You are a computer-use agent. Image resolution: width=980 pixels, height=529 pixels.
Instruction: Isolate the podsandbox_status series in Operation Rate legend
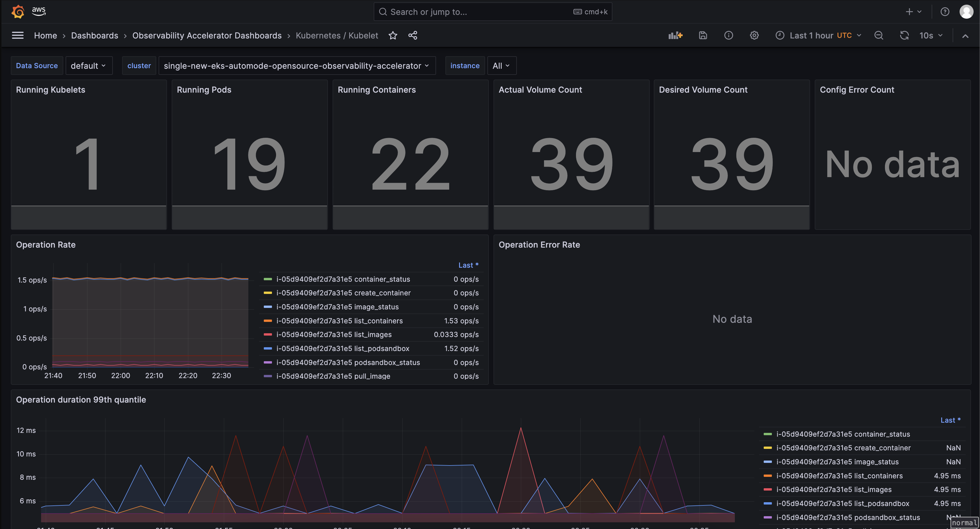pos(348,362)
